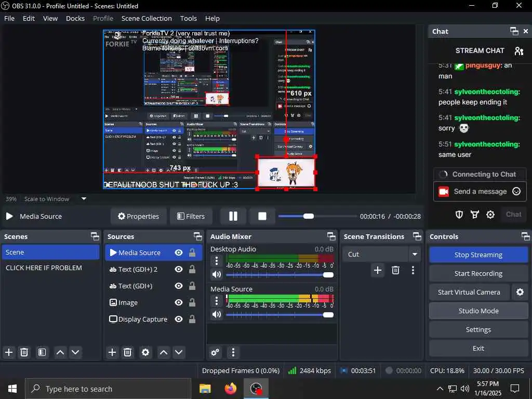Stop the Media Source playback
This screenshot has width=532, height=399.
(x=262, y=216)
